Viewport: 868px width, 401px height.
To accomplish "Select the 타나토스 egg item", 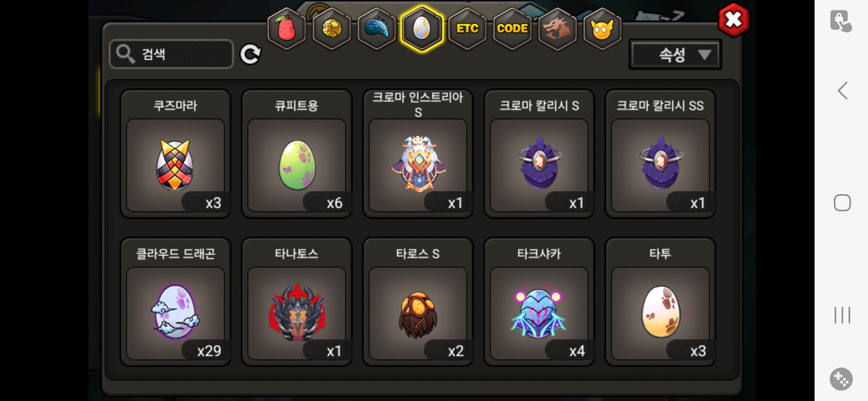I will point(297,302).
